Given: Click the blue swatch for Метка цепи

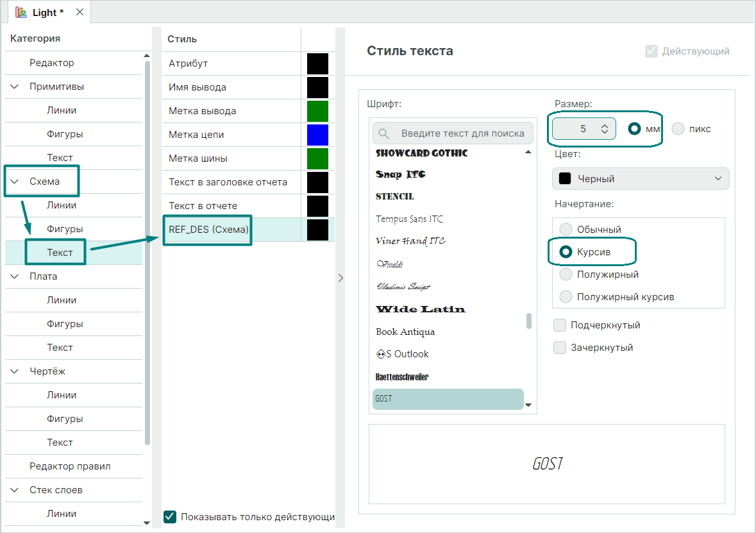Looking at the screenshot, I should (x=317, y=135).
